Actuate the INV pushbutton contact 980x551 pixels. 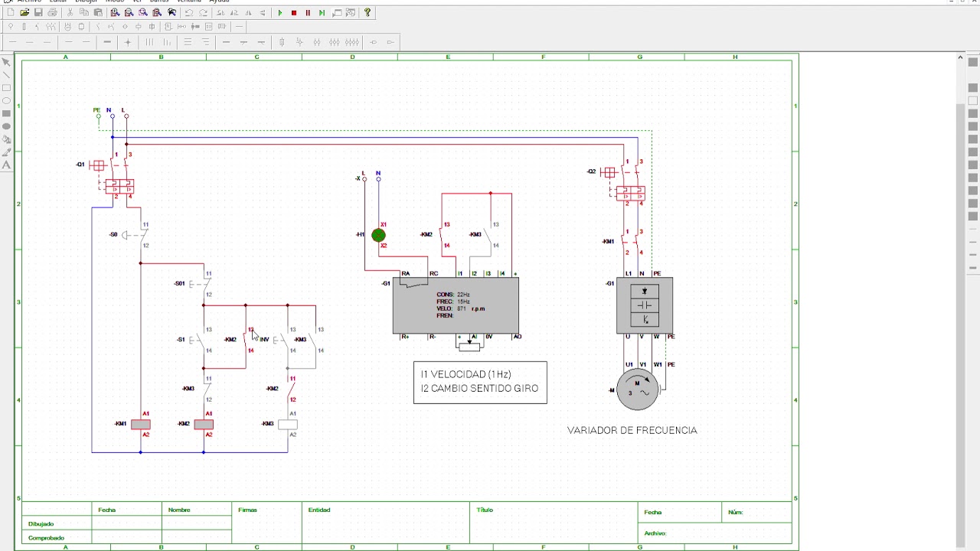(279, 340)
